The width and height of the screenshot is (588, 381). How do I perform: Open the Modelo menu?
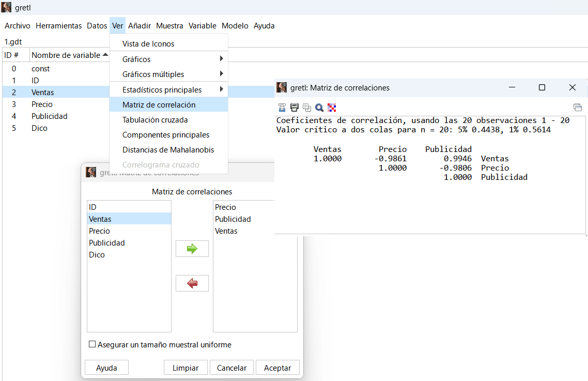tap(235, 25)
